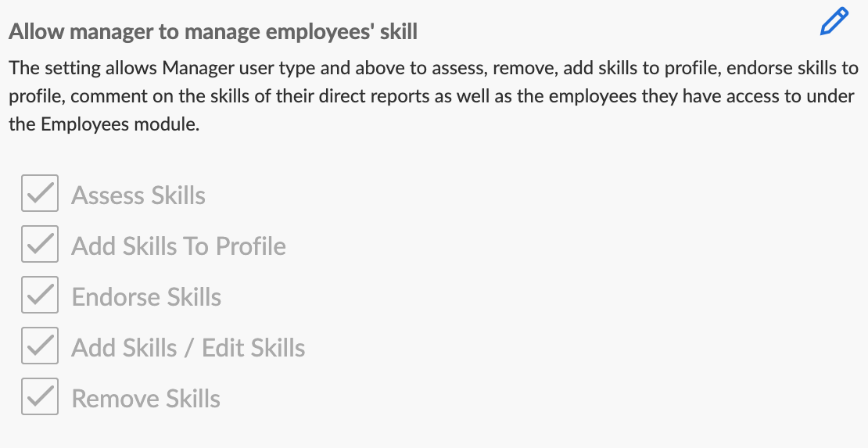Image resolution: width=868 pixels, height=448 pixels.
Task: Click the "Endorse Skills" label text
Action: click(146, 297)
